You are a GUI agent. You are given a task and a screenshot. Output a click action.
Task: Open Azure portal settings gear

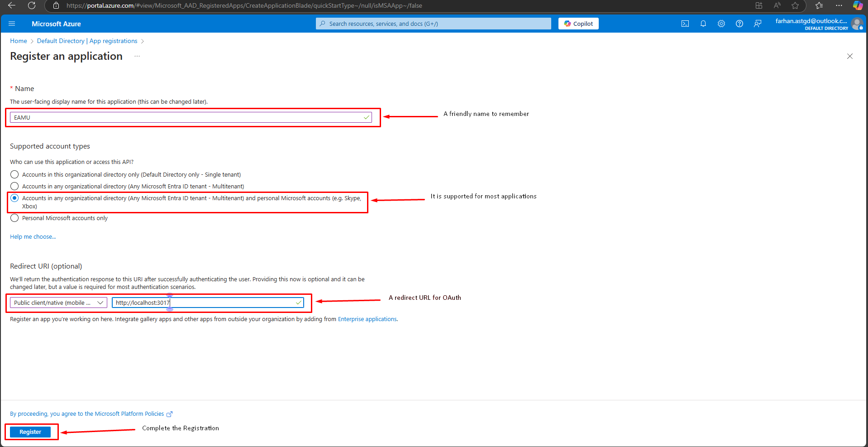coord(721,24)
